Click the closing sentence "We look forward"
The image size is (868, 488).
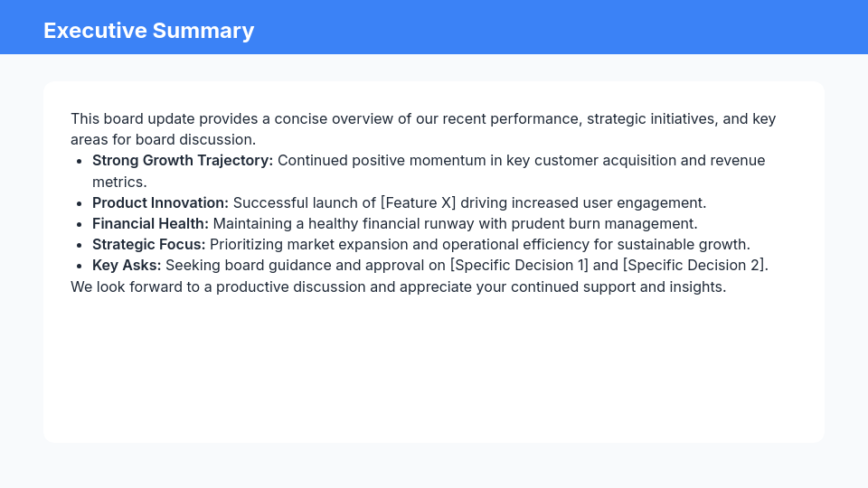pos(398,286)
